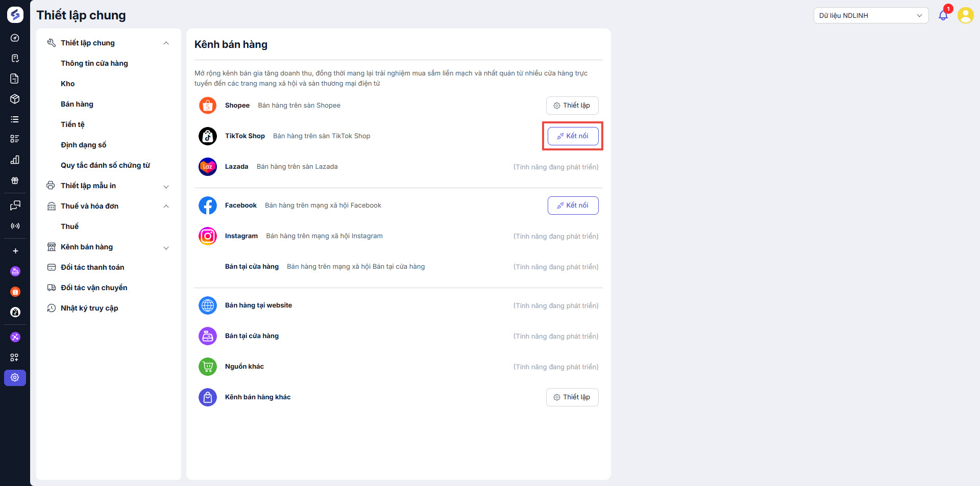
Task: Open Nhật ký truy cập menu item
Action: pos(89,308)
